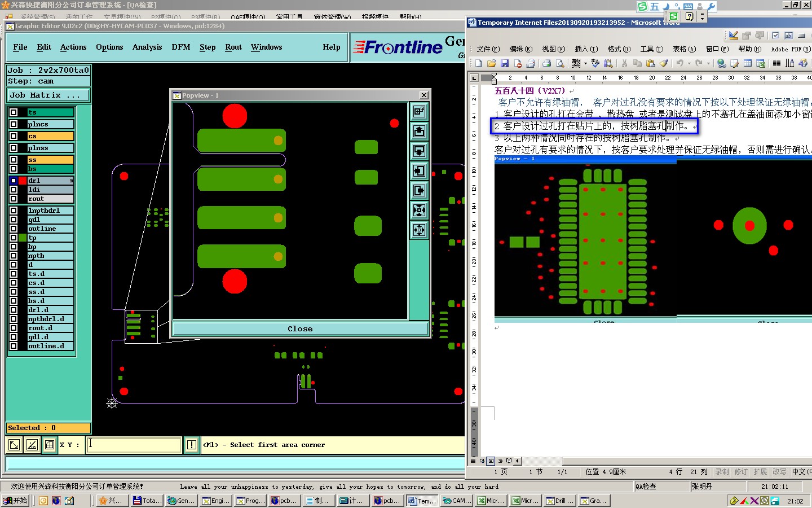Click Word Save diskette icon
The image size is (812, 508).
pos(505,63)
